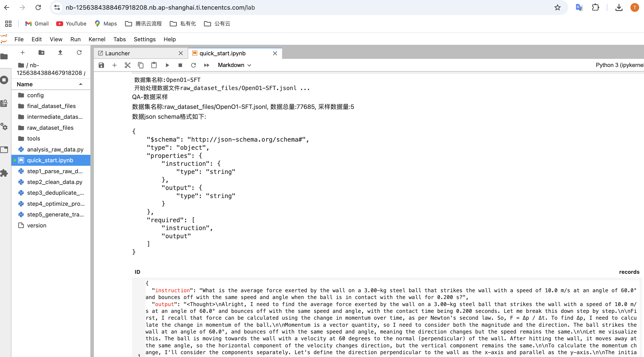Open the file browser sidebar tab
This screenshot has width=644, height=357.
4,57
